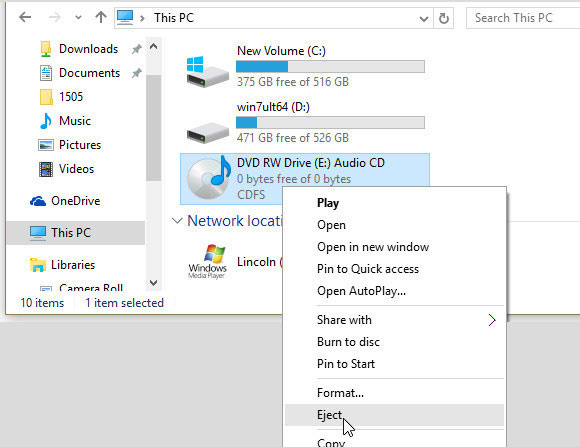
Task: Click the Videos filmstrip icon
Action: [x=46, y=169]
